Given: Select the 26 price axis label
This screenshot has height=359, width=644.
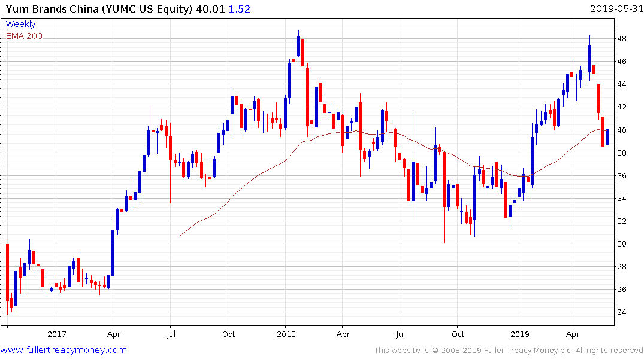Looking at the screenshot, I should coord(621,290).
